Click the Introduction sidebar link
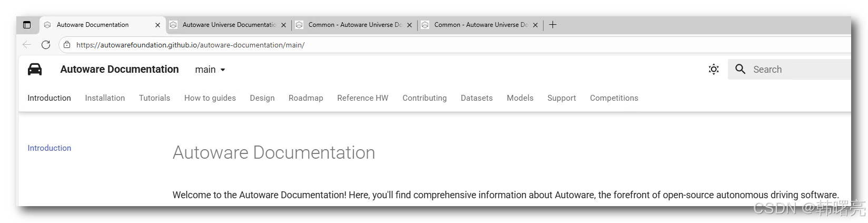Screen dimensions: 868x223 [x=49, y=148]
